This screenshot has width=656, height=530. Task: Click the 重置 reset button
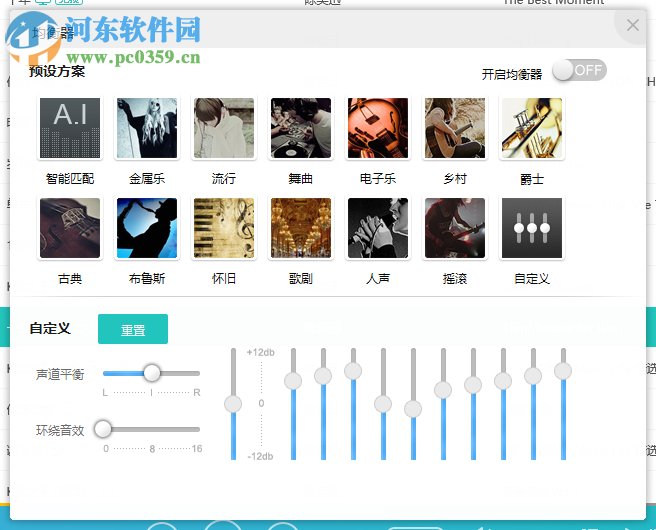coord(133,329)
